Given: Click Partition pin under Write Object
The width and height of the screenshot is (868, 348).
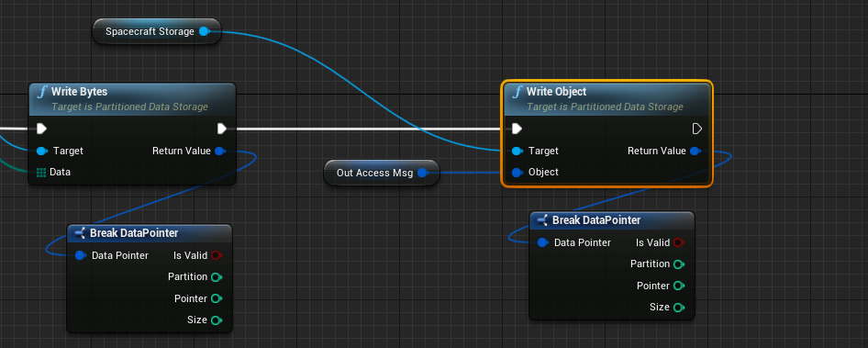Looking at the screenshot, I should coord(679,264).
